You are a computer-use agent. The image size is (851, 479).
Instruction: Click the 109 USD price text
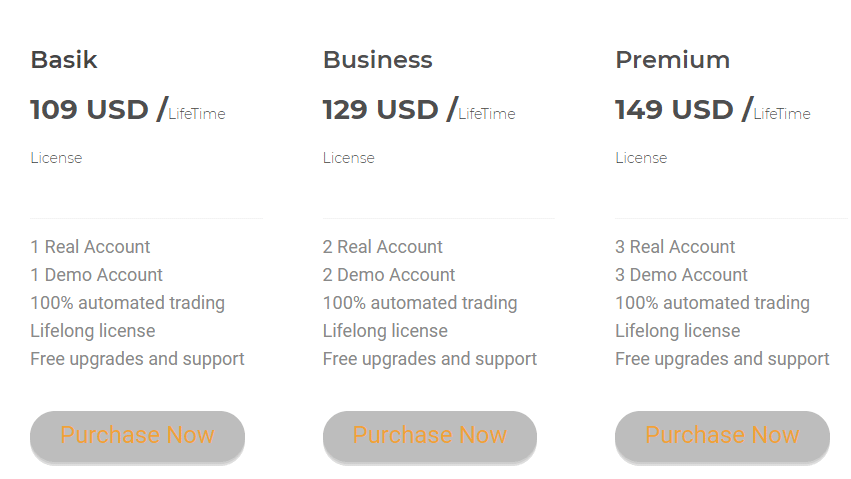coord(90,109)
